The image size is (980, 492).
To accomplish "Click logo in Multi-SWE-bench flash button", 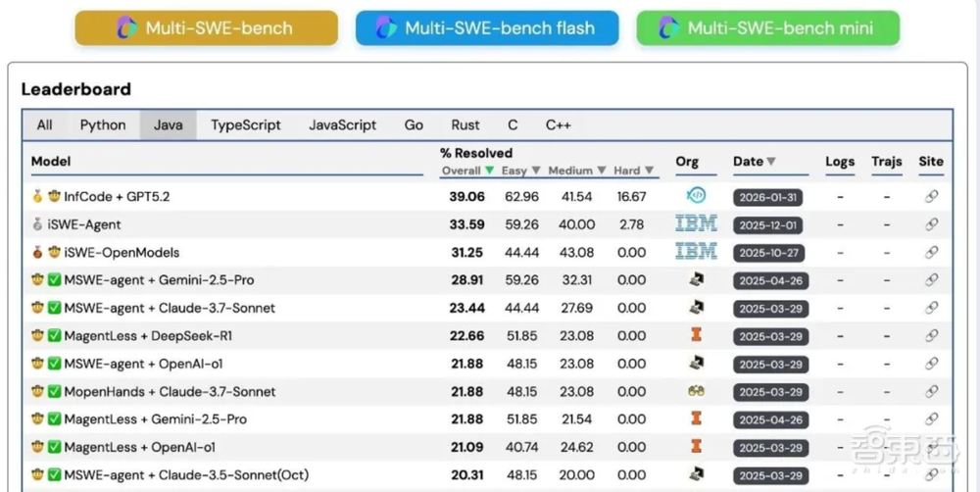I will [385, 27].
